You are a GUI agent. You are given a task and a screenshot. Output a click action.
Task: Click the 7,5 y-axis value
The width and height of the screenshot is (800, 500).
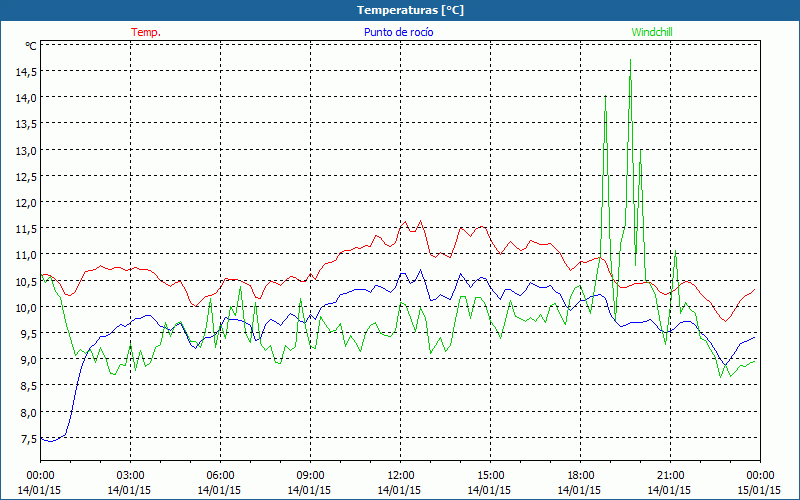[29, 439]
